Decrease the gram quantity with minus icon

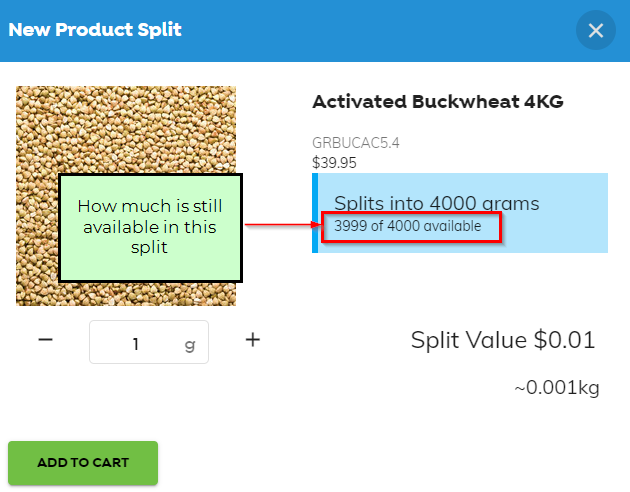[45, 340]
